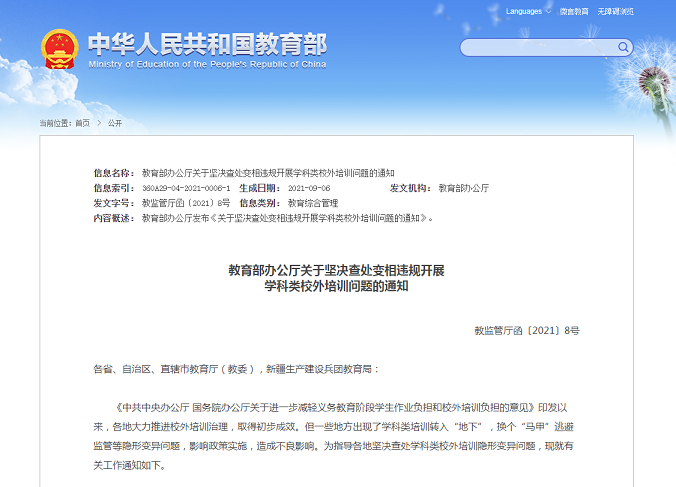Click the 发文字号 label
This screenshot has height=487, width=676.
click(x=114, y=203)
